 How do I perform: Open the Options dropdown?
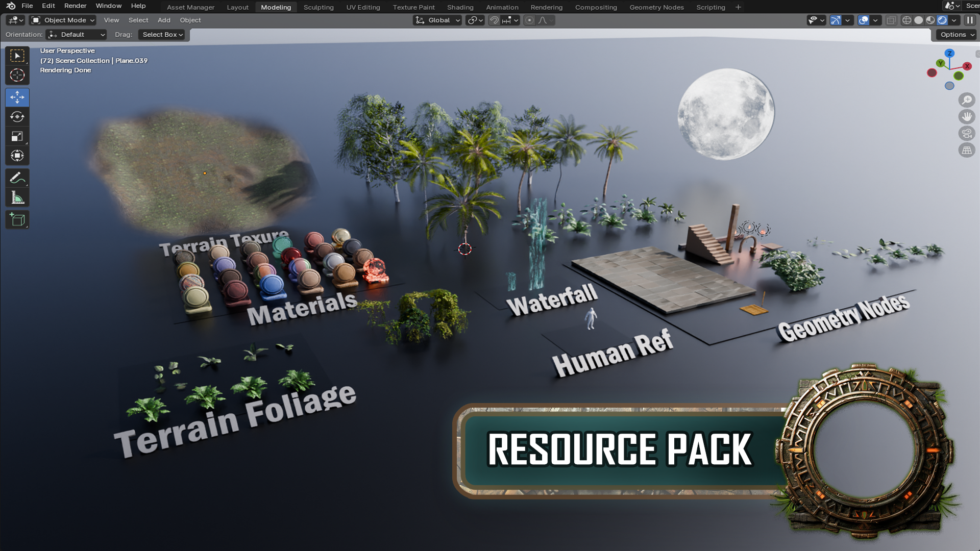(x=957, y=35)
